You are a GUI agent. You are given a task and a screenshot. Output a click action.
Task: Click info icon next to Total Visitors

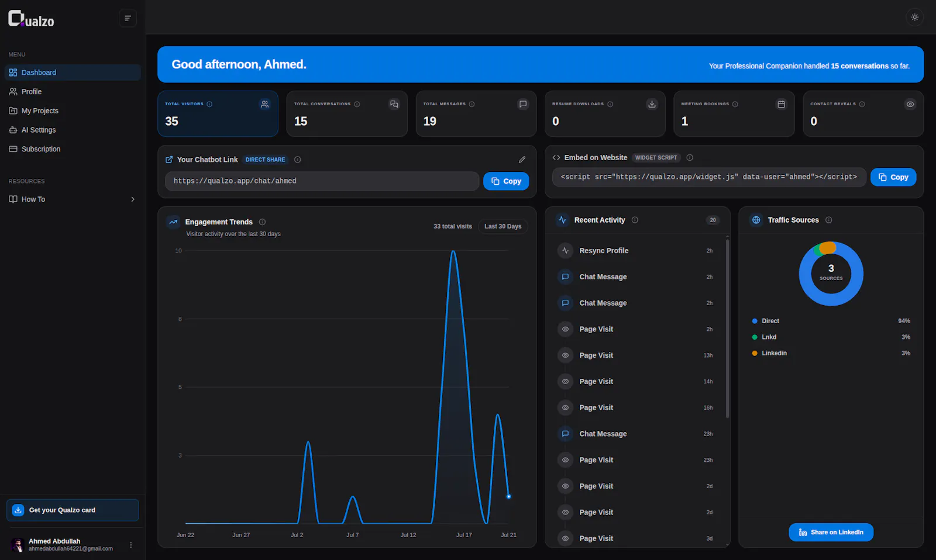click(x=209, y=104)
